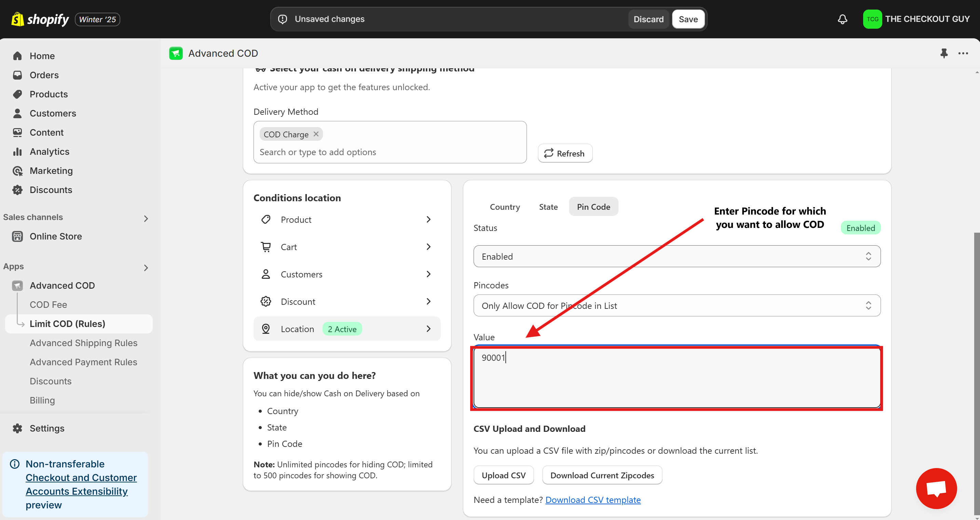Remove the COD Charge tag with X
Viewport: 980px width, 520px height.
pos(316,134)
